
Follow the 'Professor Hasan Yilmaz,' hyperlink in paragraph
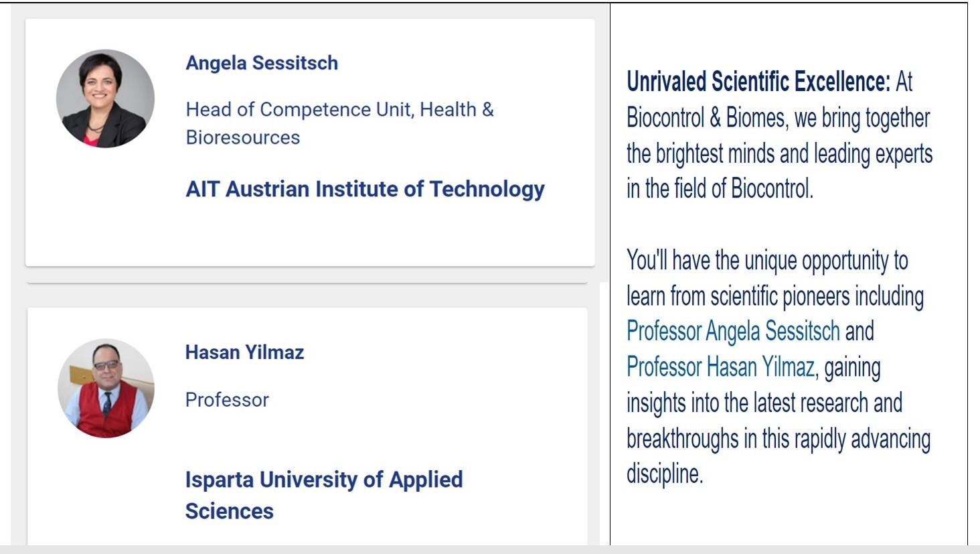(722, 367)
